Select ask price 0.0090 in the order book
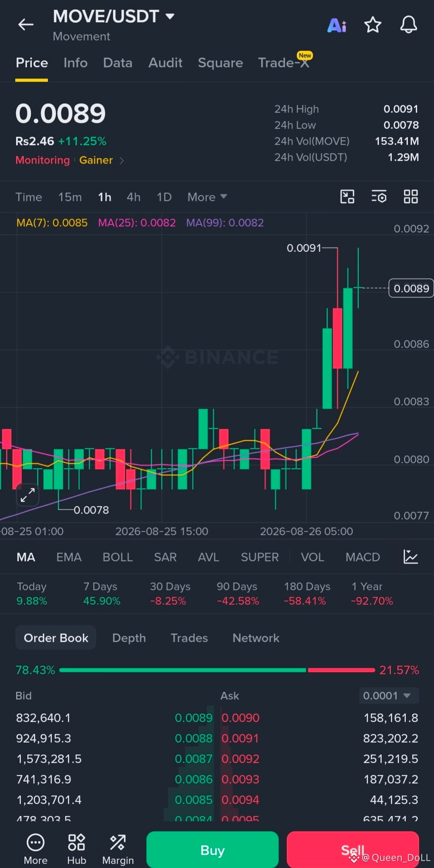434x868 pixels. pyautogui.click(x=240, y=718)
